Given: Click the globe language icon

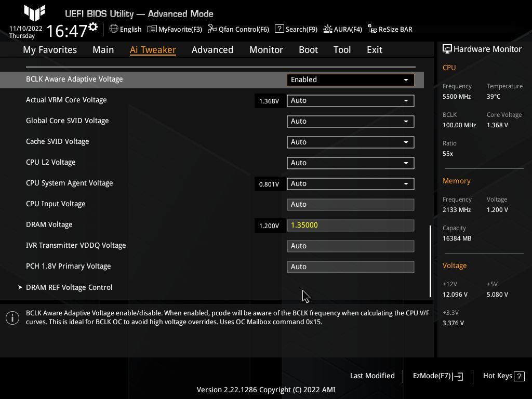Looking at the screenshot, I should click(114, 29).
